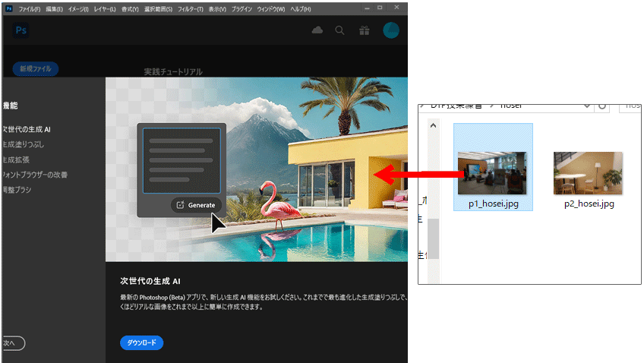The image size is (644, 363).
Task: Open the cloud documents icon
Action: [x=317, y=30]
